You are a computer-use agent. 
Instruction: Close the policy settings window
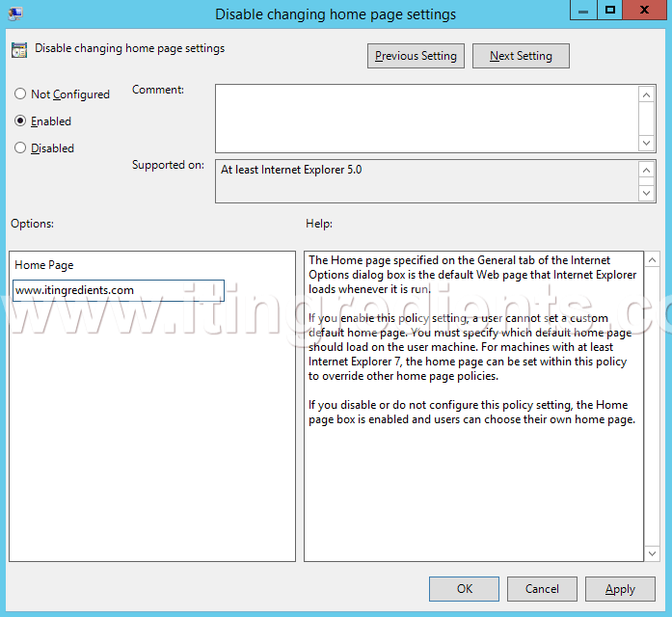pyautogui.click(x=646, y=11)
